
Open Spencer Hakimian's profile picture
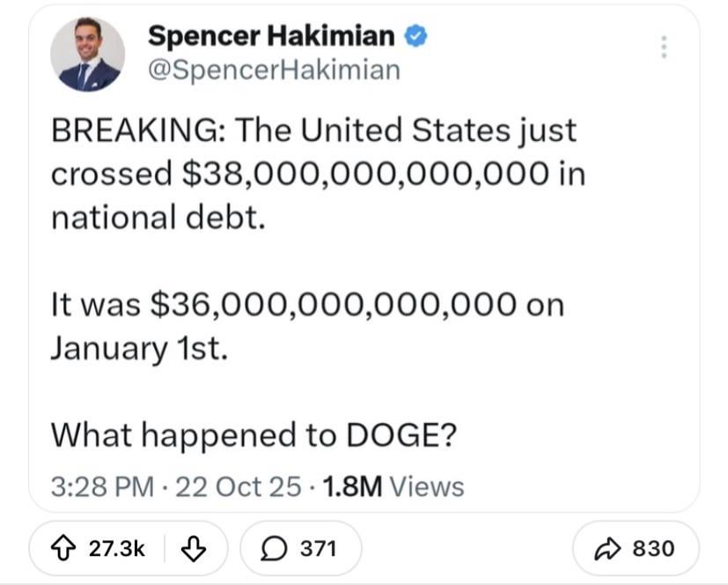click(x=88, y=54)
